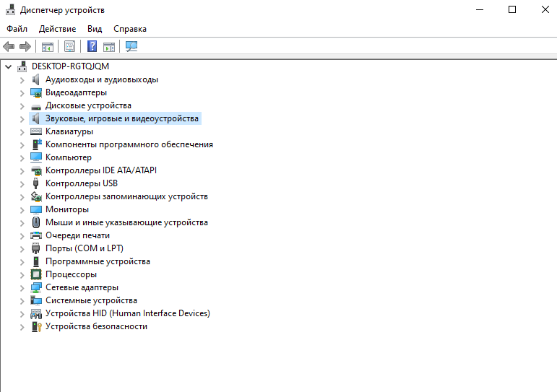
Task: Scan for hardware changes monitor icon
Action: 131,46
